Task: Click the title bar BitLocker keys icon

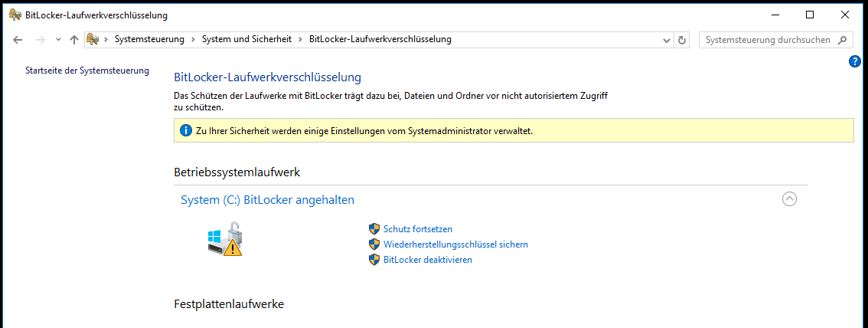Action: click(15, 15)
